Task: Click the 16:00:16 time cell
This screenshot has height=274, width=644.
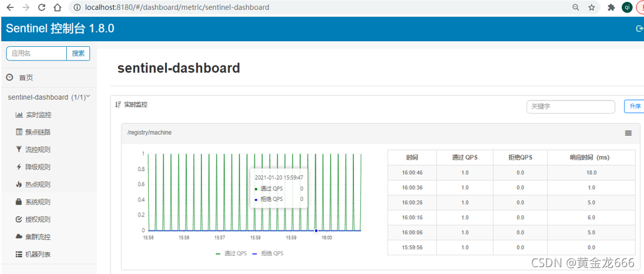Action: (x=413, y=217)
